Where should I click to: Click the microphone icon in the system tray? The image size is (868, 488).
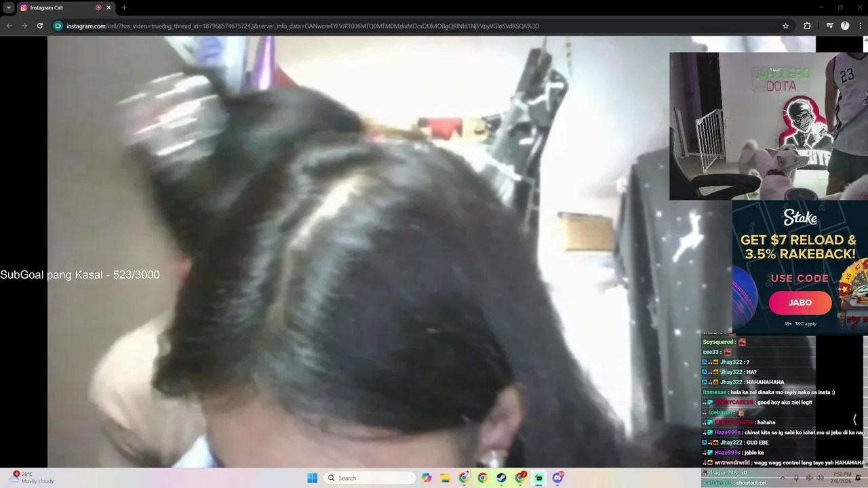(x=796, y=478)
